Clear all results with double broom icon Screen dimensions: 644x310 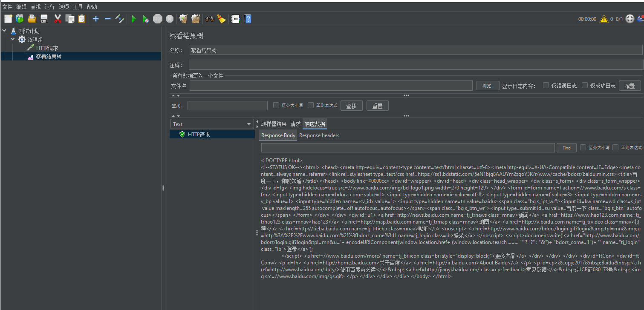196,19
